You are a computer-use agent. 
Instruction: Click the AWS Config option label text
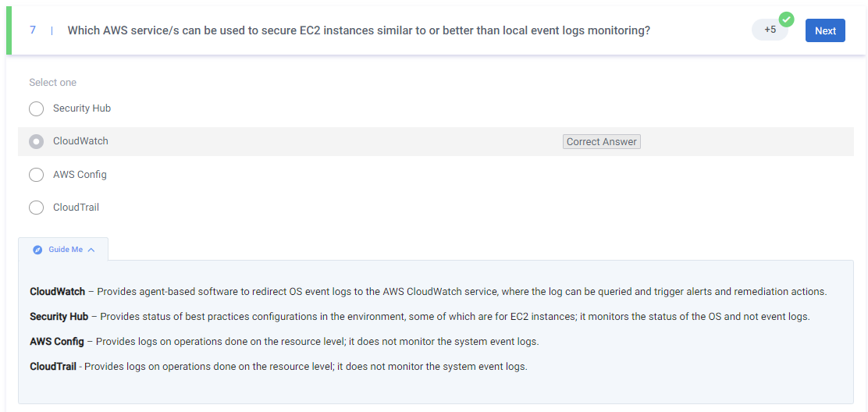80,175
